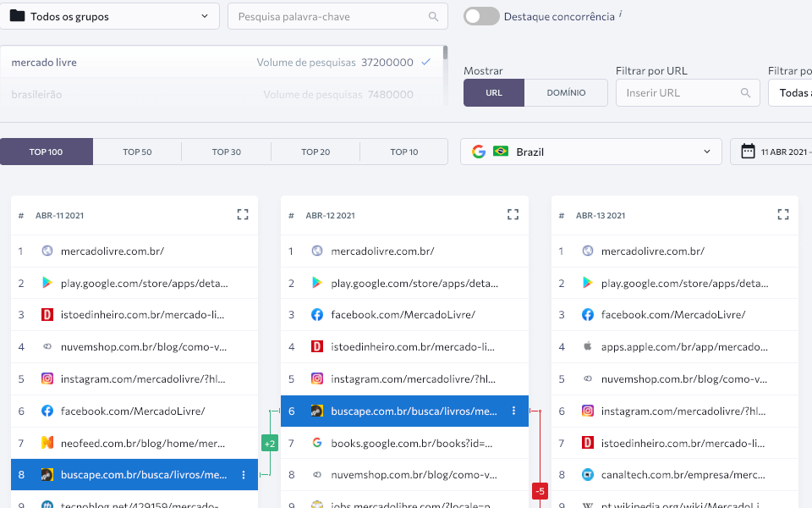Open three-dot menu on buscape row ABR-11
The image size is (812, 508).
click(x=244, y=475)
